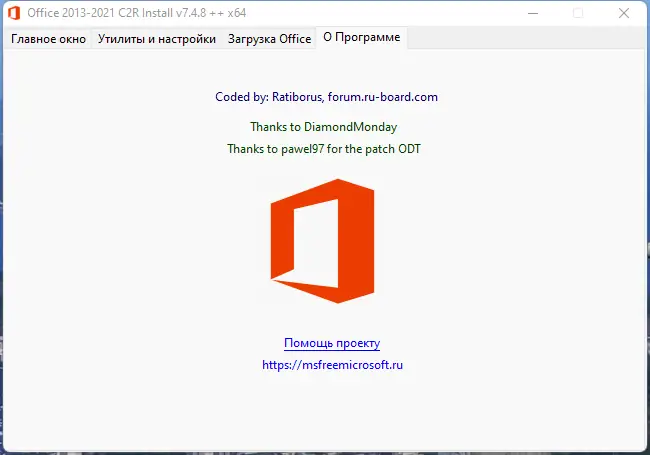
Task: Click the large orange Office logo
Action: [323, 241]
